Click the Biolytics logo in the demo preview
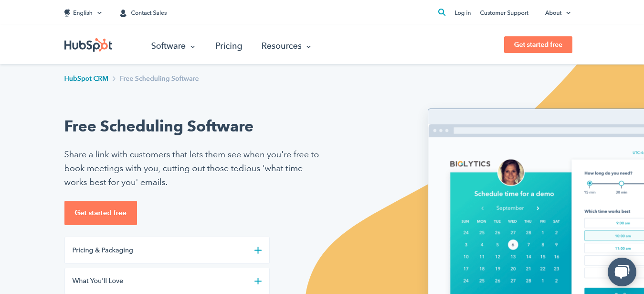 click(470, 163)
